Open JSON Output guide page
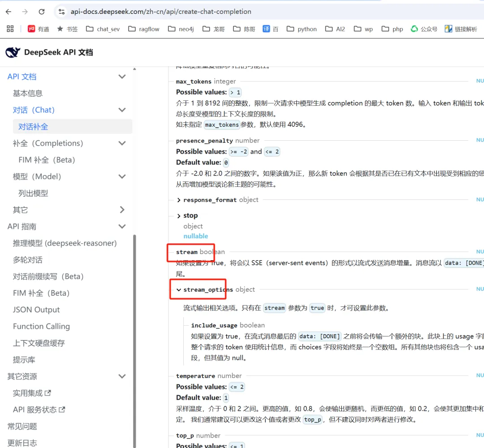This screenshot has width=484, height=448. click(36, 310)
